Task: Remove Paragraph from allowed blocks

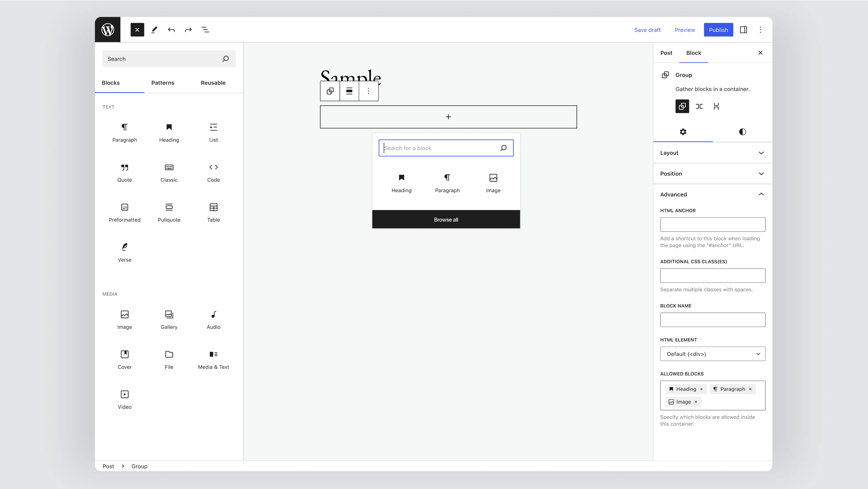Action: click(x=750, y=389)
